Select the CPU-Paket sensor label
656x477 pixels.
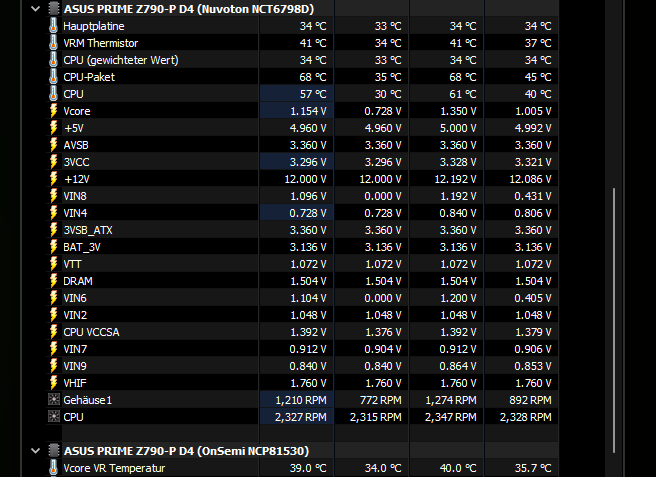click(89, 77)
